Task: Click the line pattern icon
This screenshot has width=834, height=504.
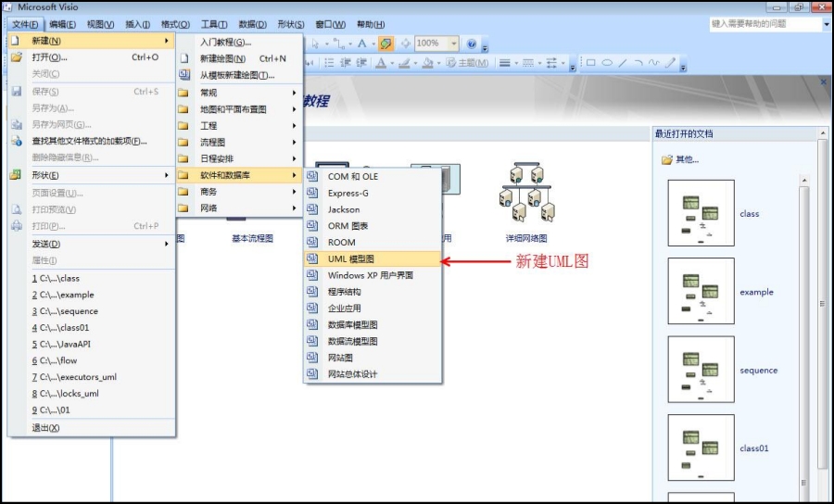Action: (x=528, y=63)
